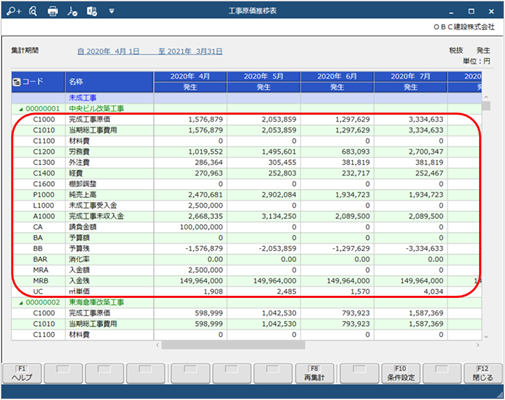Screen dimensions: 505x400
Task: Click the F12 閉じる button
Action: click(x=483, y=373)
